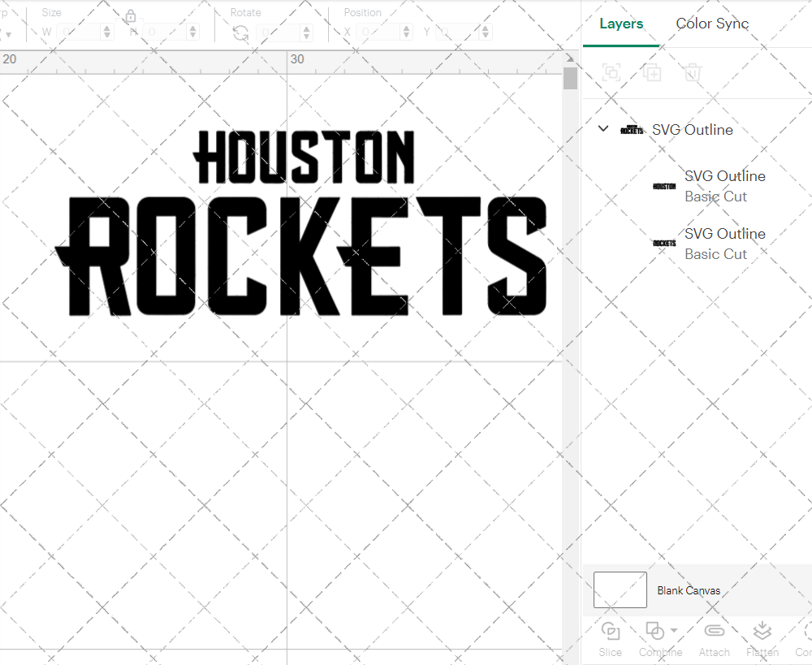
Task: Select the ROCKETS Basic Cut layer
Action: click(716, 253)
